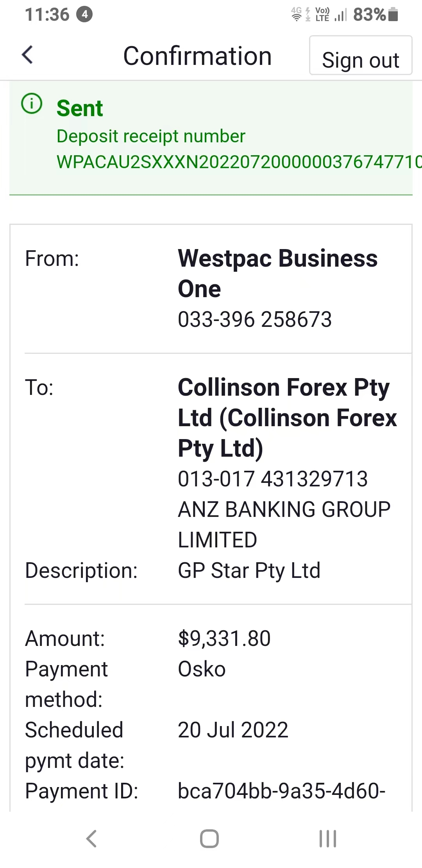This screenshot has height=868, width=422.
Task: Tap the Collinson Forex Pty Ltd payee name
Action: (x=287, y=418)
